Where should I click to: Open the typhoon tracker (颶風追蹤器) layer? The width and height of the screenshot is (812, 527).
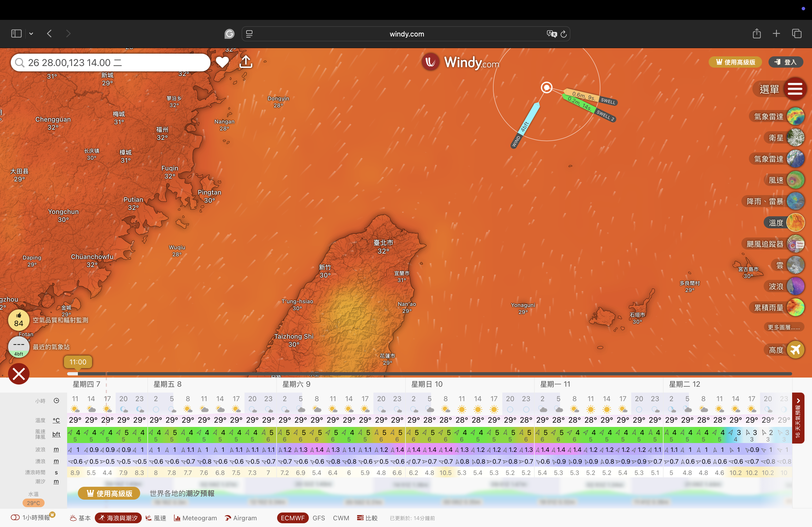pyautogui.click(x=795, y=244)
